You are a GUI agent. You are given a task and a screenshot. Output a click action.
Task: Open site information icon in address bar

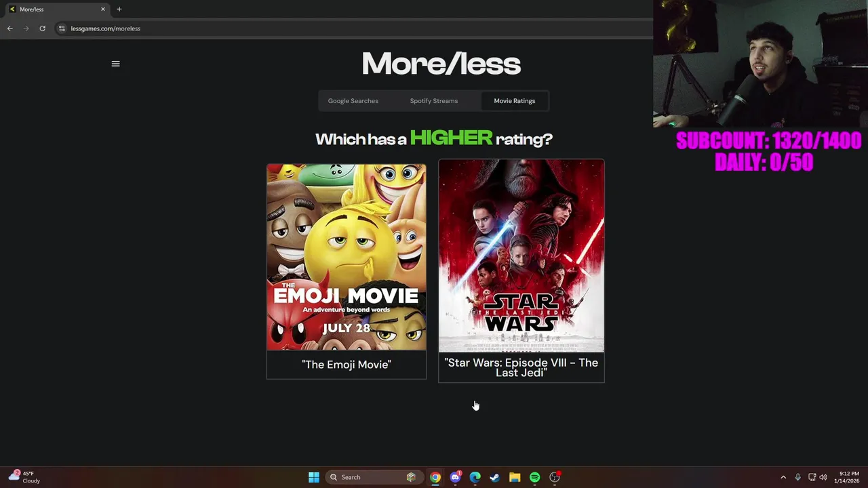coord(62,28)
